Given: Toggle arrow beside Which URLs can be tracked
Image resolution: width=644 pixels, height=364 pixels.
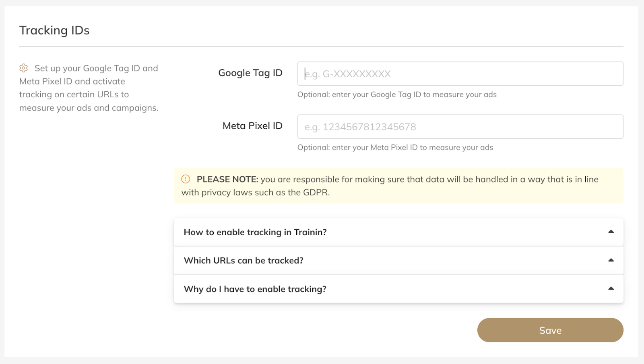Looking at the screenshot, I should coord(611,260).
